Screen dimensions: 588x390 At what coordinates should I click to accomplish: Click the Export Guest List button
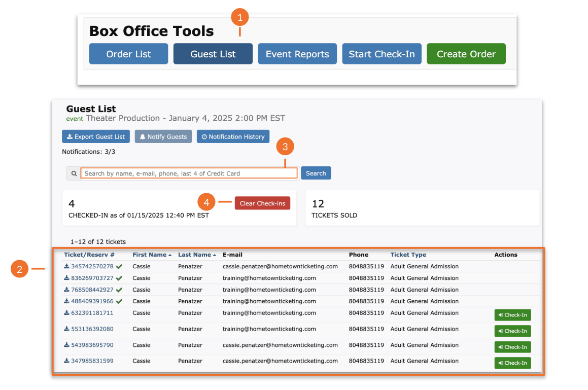point(96,137)
